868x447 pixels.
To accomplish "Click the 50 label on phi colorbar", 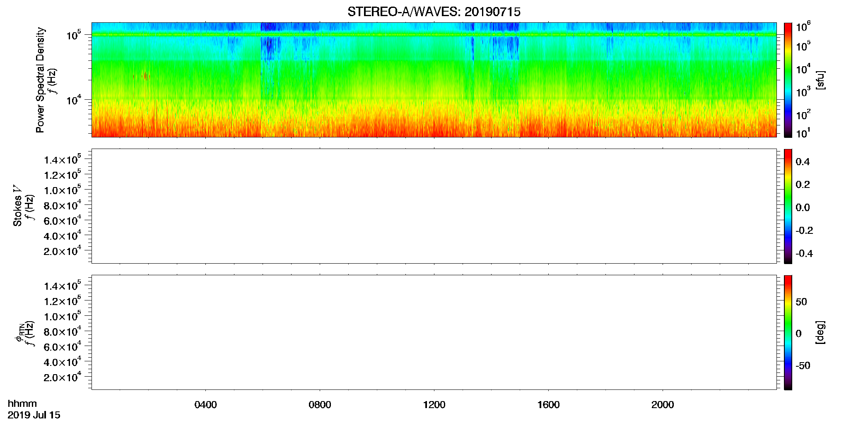I will [x=801, y=302].
